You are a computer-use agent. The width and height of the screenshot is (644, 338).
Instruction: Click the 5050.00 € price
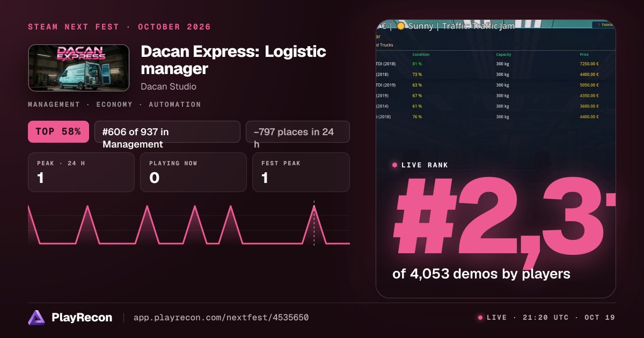click(x=589, y=85)
